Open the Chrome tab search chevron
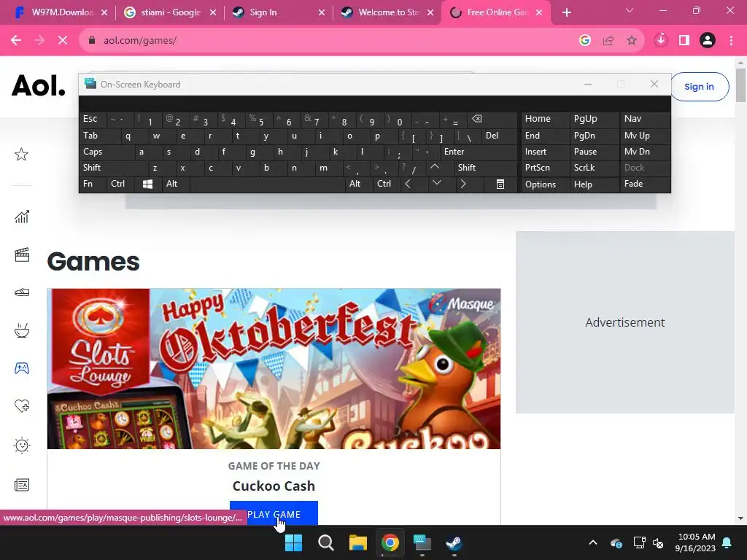This screenshot has height=560, width=747. click(x=630, y=10)
